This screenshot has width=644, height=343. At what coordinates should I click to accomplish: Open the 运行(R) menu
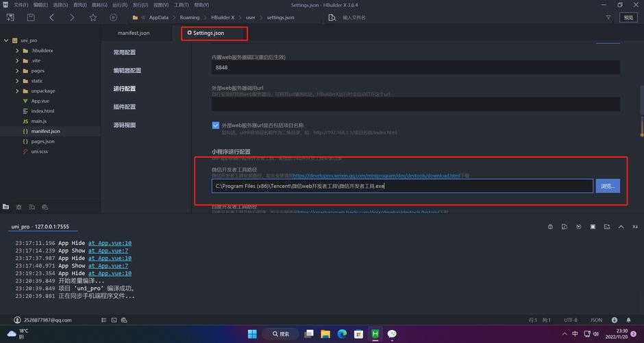point(120,5)
